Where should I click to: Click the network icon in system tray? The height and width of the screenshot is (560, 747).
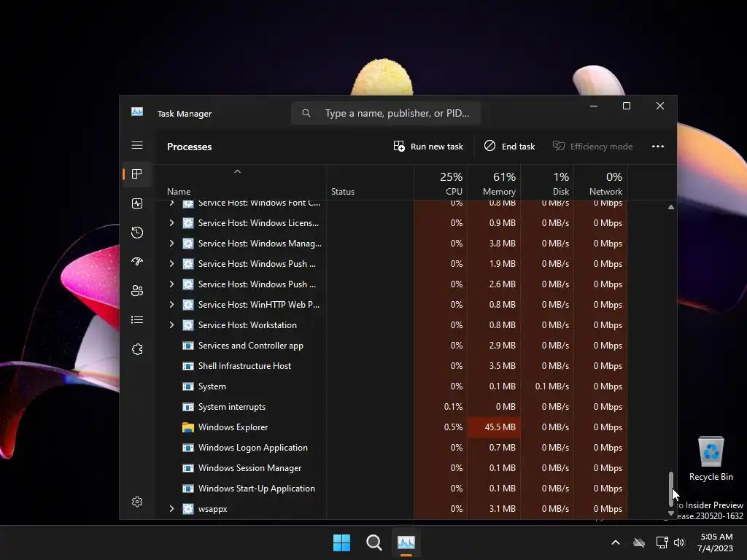(x=662, y=542)
